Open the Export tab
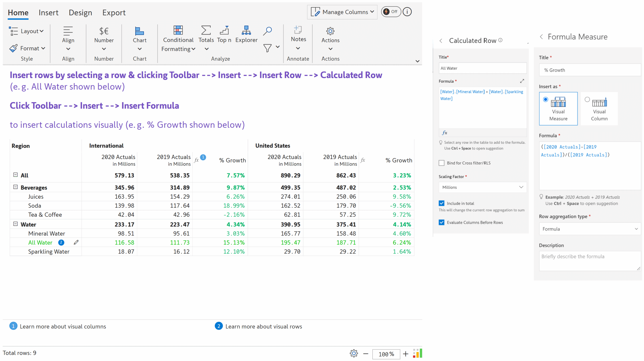Screen dimensions: 644x361 coord(114,12)
